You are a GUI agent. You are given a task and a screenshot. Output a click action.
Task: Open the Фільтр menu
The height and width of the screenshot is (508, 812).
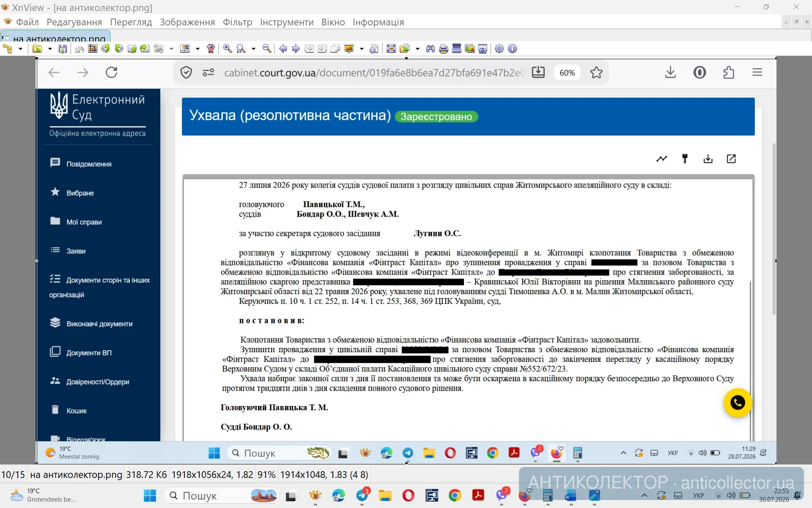click(238, 22)
